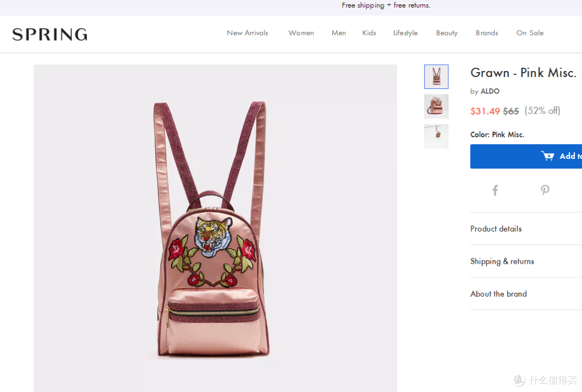This screenshot has height=392, width=582.
Task: Share product on Facebook icon
Action: pyautogui.click(x=495, y=190)
